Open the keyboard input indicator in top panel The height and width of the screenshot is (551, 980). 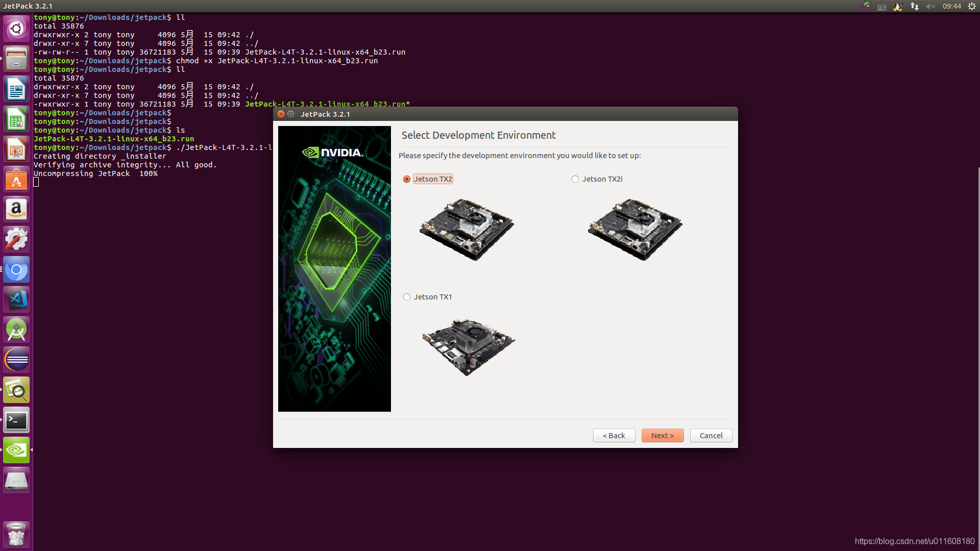(x=882, y=6)
